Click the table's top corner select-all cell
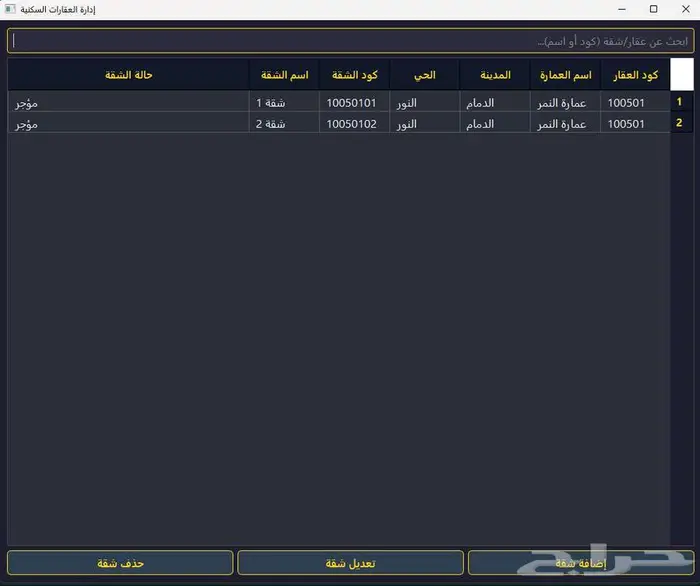 click(680, 75)
